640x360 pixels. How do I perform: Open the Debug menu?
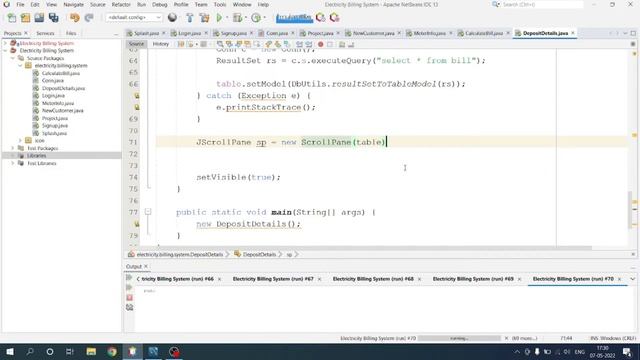coord(160,4)
